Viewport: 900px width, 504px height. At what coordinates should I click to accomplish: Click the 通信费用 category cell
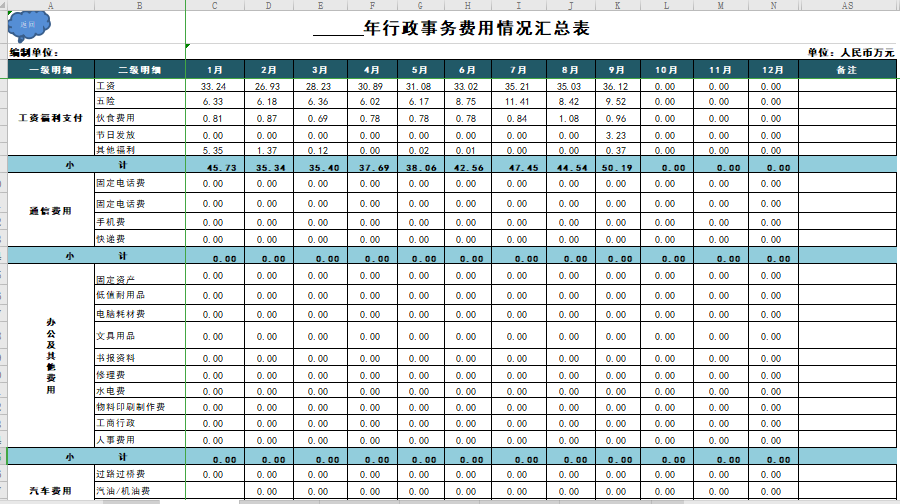coord(51,210)
